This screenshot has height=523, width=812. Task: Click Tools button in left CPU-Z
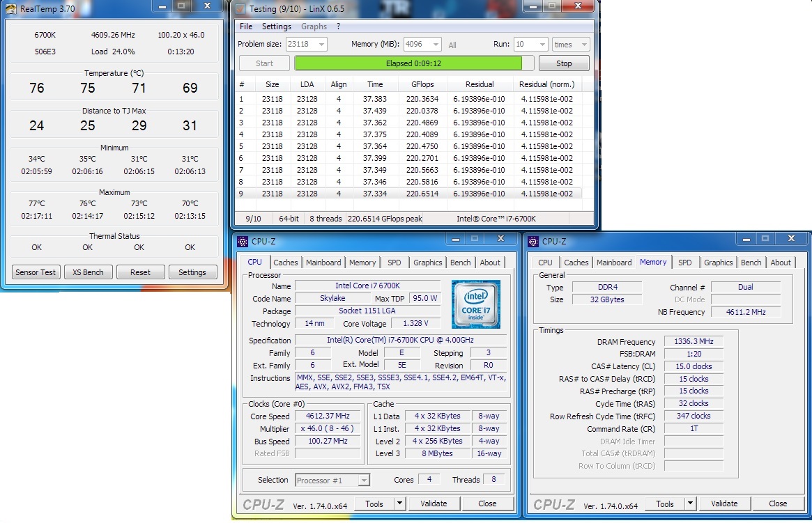374,504
